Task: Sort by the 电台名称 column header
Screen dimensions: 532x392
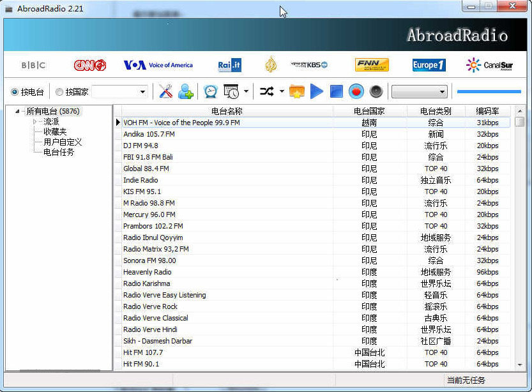Action: pos(227,111)
